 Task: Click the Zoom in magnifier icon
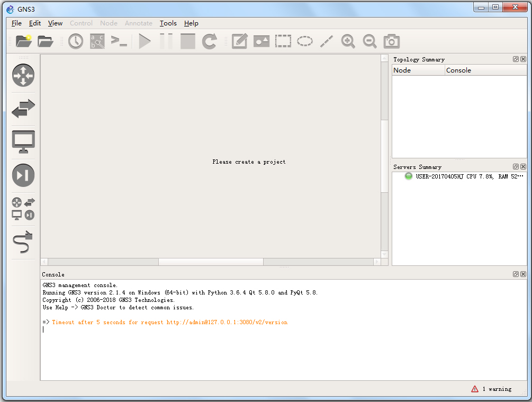pos(348,41)
